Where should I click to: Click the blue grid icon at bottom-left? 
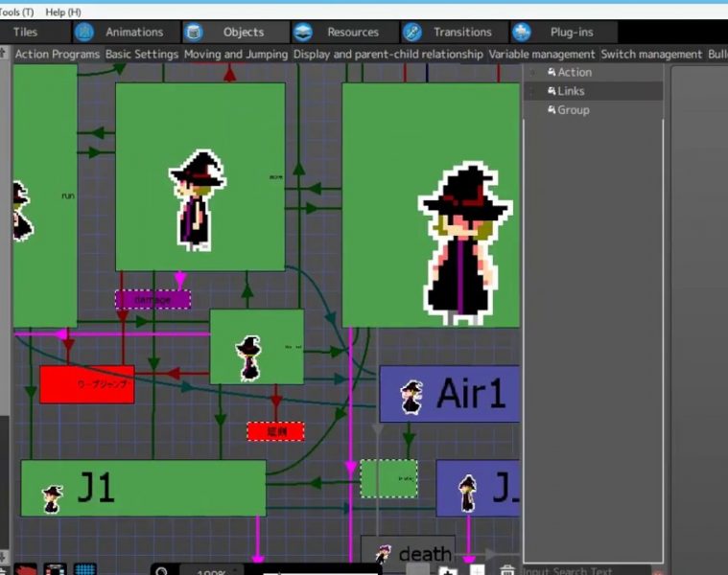coord(85,569)
